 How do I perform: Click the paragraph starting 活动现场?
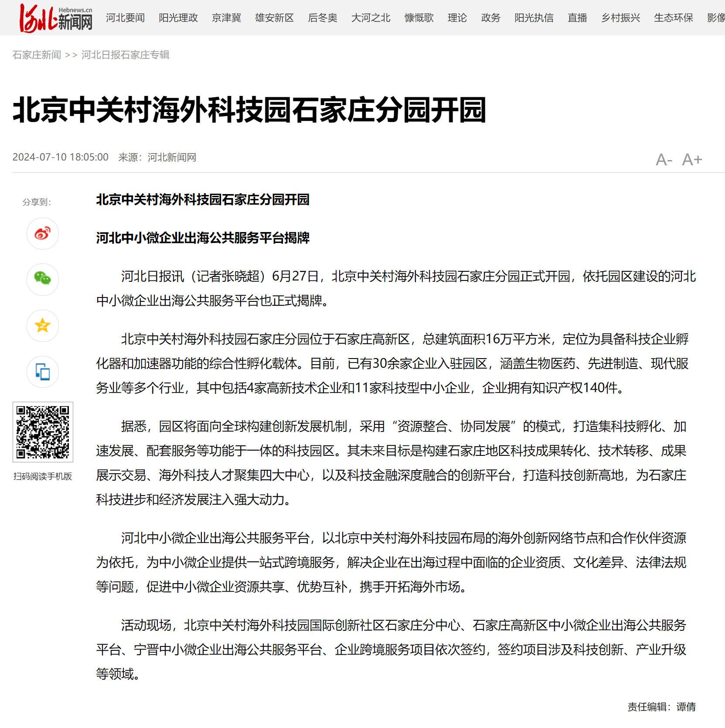391,649
